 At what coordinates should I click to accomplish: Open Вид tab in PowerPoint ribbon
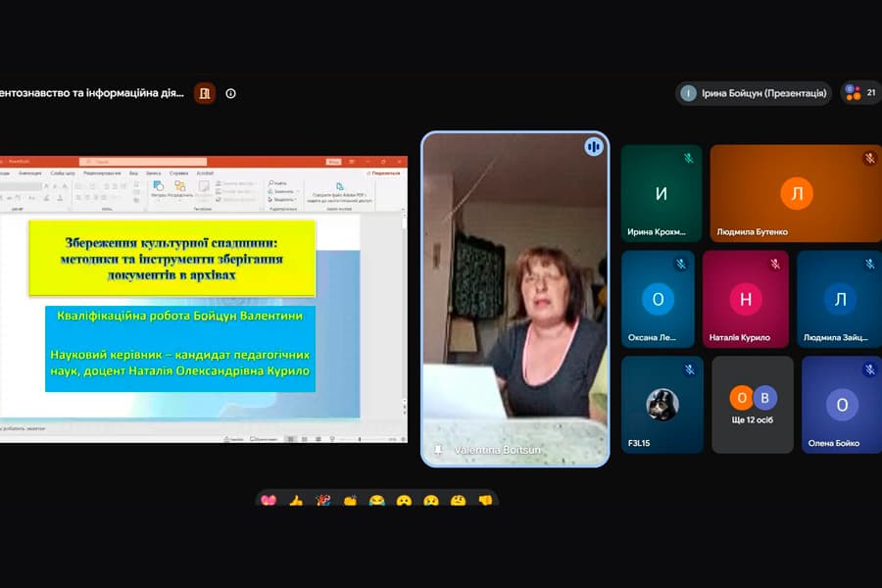pos(134,173)
